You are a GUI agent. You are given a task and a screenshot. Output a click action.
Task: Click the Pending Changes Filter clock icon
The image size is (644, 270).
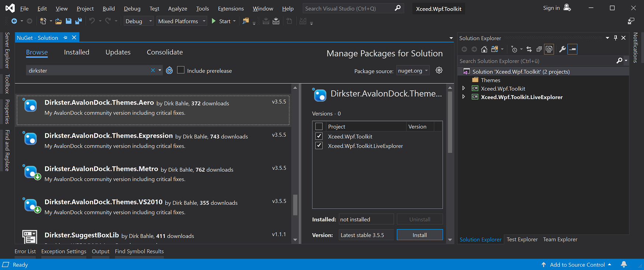pyautogui.click(x=514, y=49)
